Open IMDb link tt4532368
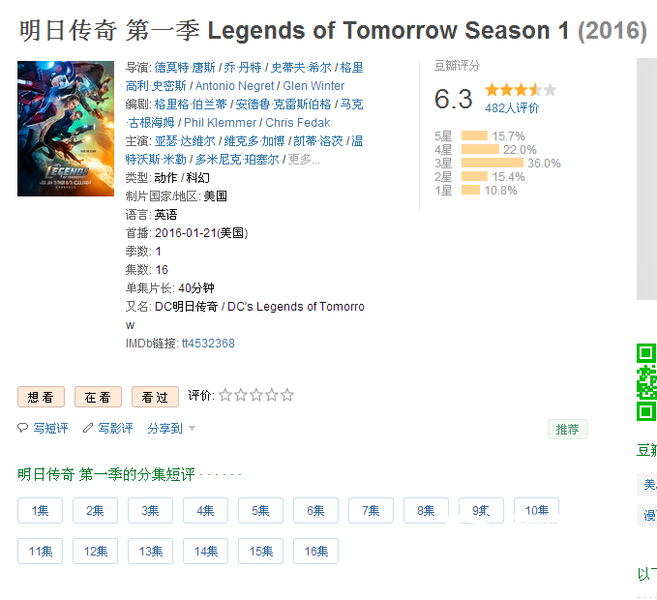 (208, 343)
